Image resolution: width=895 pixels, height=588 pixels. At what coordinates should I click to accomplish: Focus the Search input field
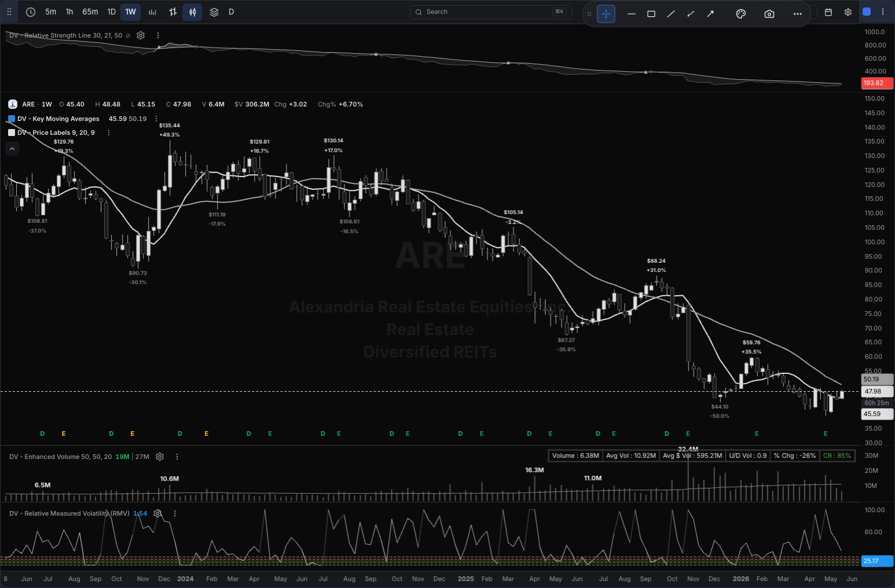[x=490, y=12]
